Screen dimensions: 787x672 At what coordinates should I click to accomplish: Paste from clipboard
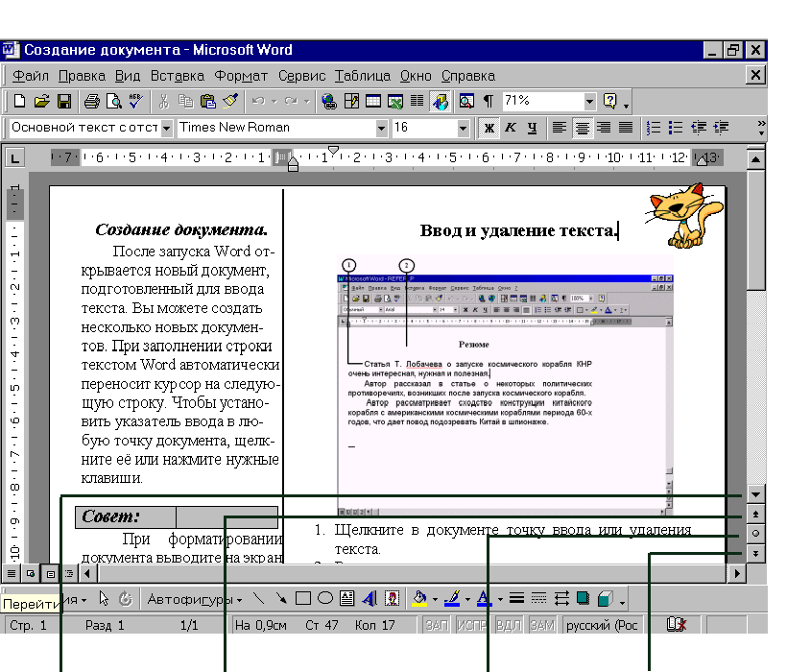click(x=208, y=102)
